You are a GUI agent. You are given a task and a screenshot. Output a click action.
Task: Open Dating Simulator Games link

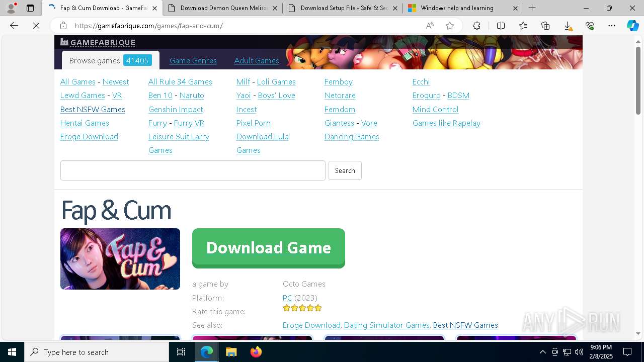pos(386,325)
